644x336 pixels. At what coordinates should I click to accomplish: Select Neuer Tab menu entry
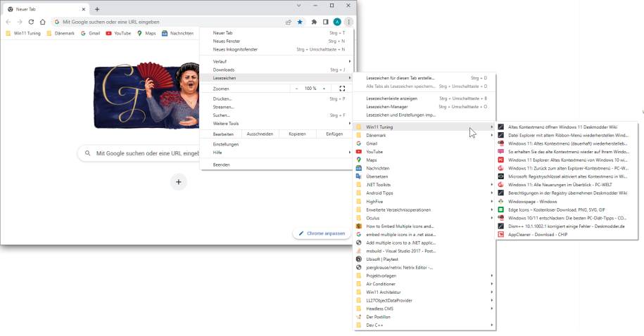(x=278, y=33)
